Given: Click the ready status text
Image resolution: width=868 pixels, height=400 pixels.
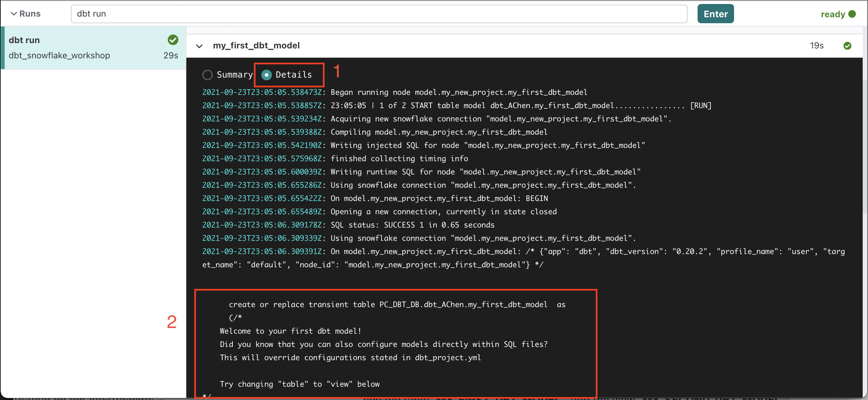Looking at the screenshot, I should [x=833, y=14].
